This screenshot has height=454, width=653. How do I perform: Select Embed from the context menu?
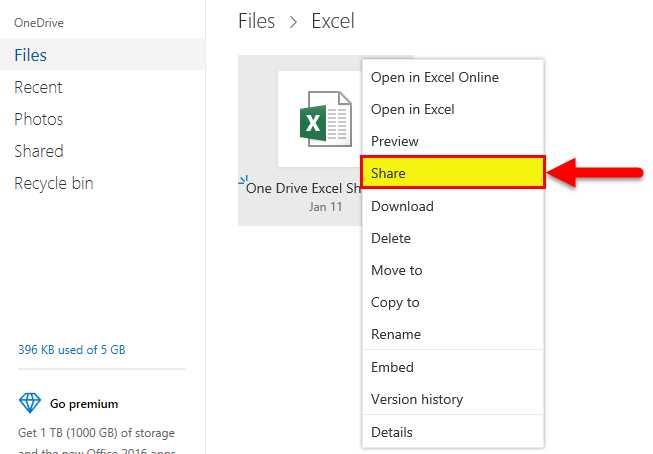click(x=392, y=367)
